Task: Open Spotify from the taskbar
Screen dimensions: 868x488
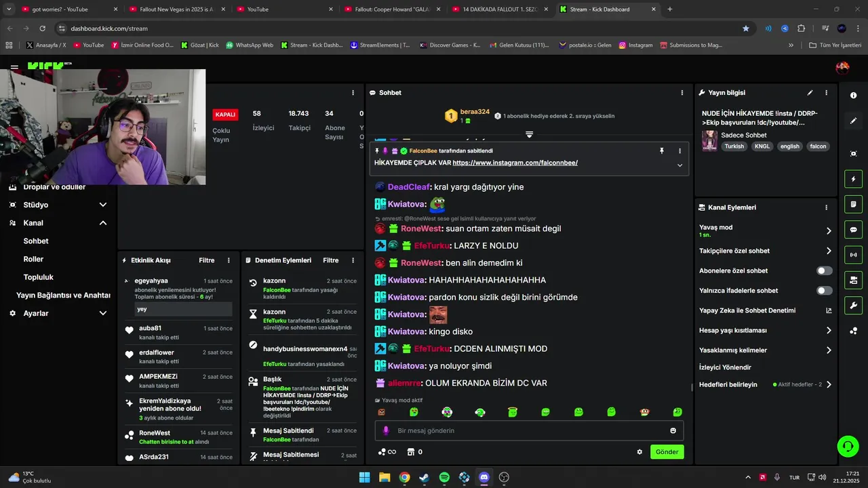Action: [x=444, y=477]
